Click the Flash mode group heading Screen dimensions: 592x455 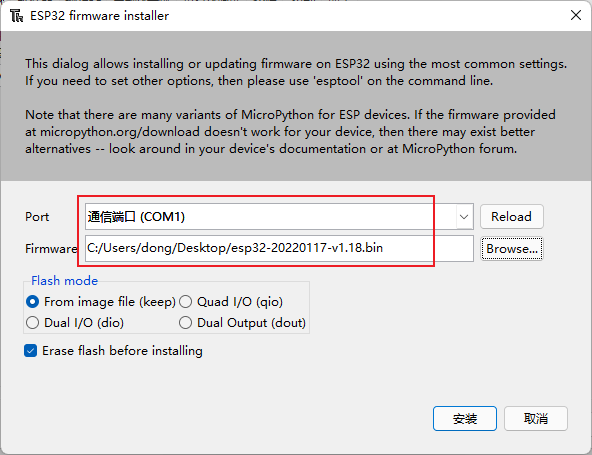pos(64,281)
